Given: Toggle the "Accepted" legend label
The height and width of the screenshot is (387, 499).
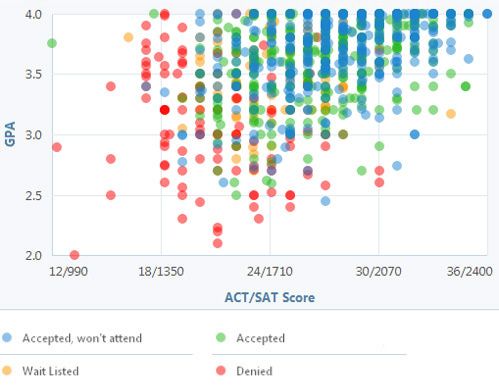Looking at the screenshot, I should (260, 338).
